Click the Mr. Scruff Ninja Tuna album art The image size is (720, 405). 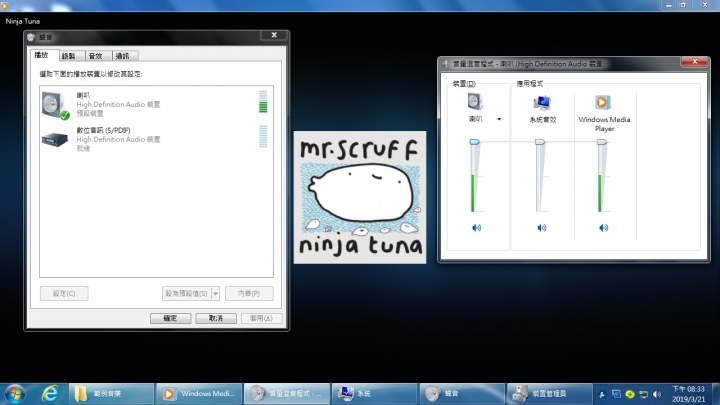click(x=360, y=197)
